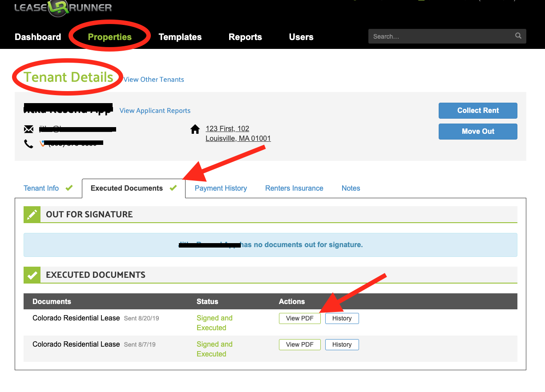The image size is (545, 392).
Task: Click the envelope email icon
Action: point(28,129)
